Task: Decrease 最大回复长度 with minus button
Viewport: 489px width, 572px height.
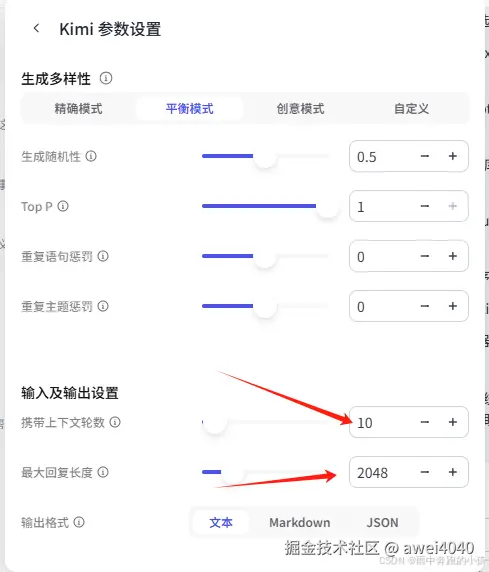Action: point(425,472)
